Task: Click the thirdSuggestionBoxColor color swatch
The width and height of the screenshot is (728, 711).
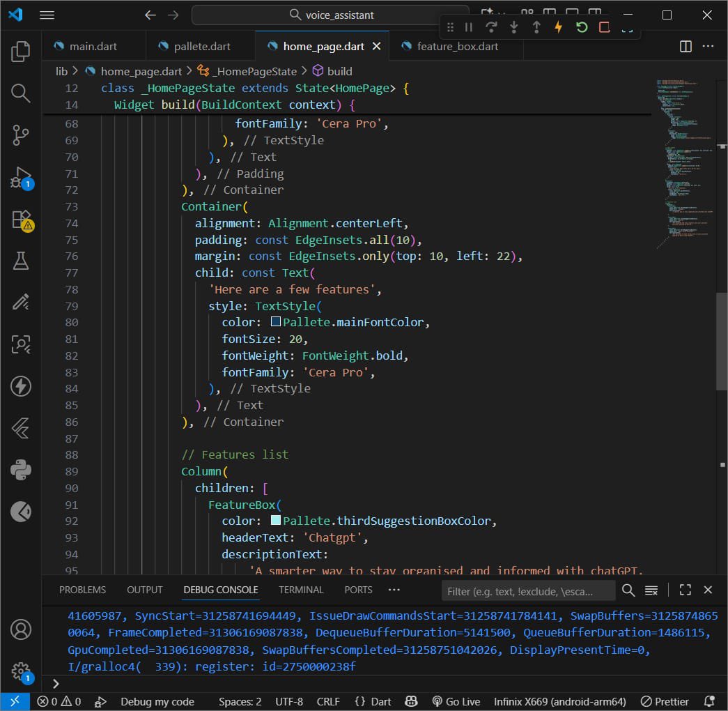Action: (x=275, y=520)
